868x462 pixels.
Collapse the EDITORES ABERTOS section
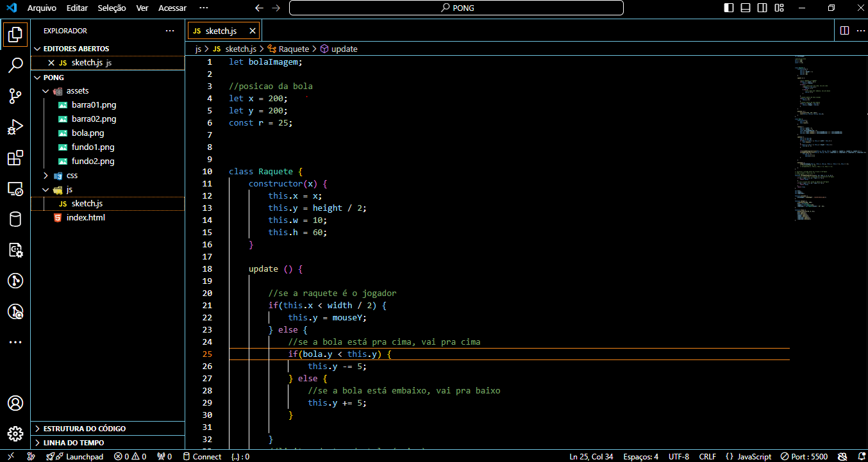pos(108,49)
